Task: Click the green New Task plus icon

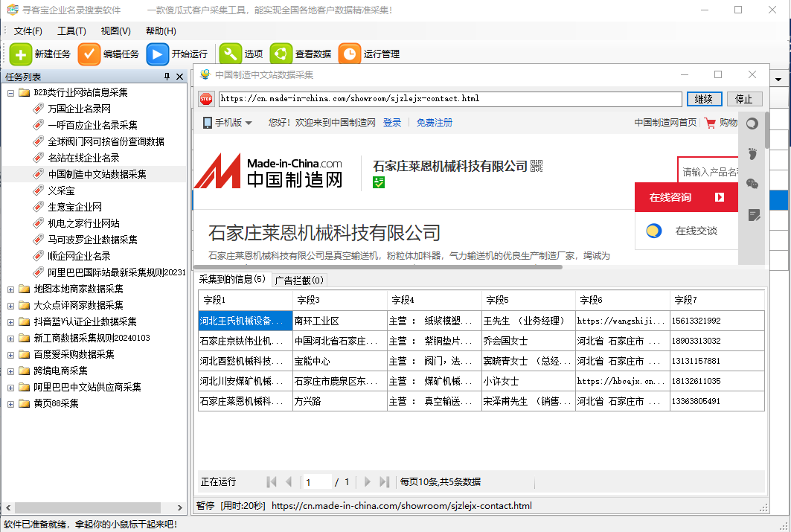Action: [x=21, y=54]
